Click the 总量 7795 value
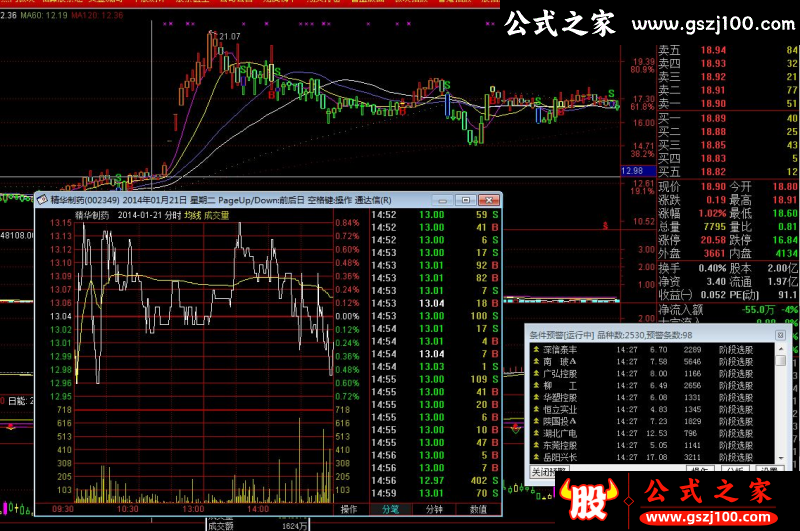This screenshot has height=531, width=800. pyautogui.click(x=714, y=226)
